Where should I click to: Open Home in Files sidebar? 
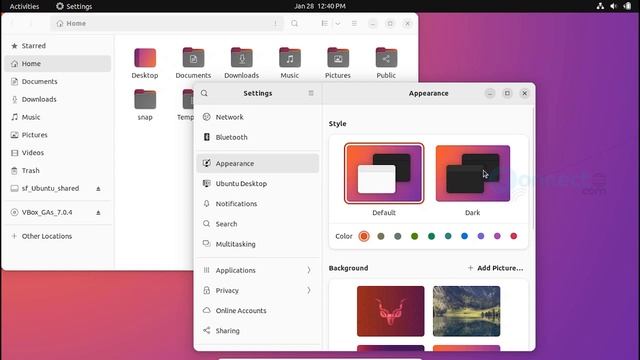[58, 64]
